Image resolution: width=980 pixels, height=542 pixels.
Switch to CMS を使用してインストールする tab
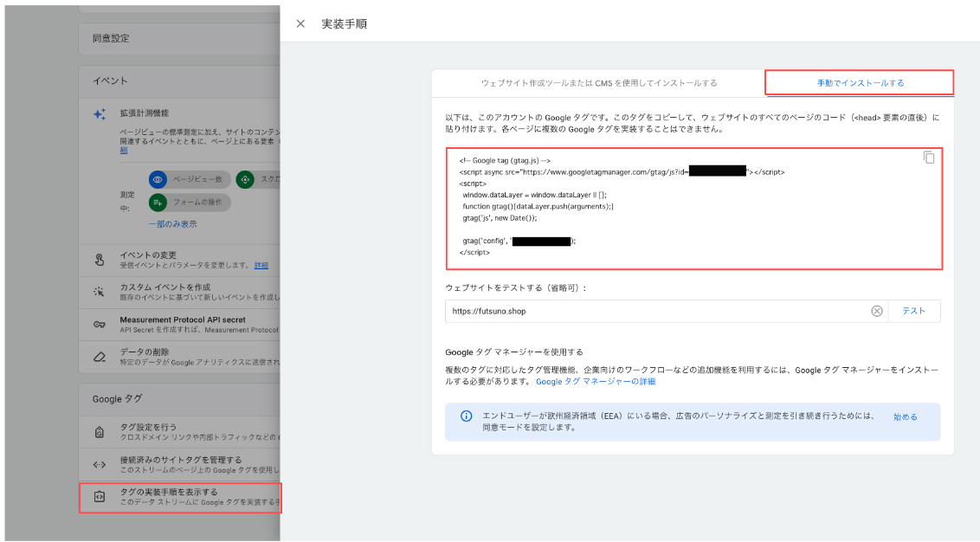tap(599, 82)
